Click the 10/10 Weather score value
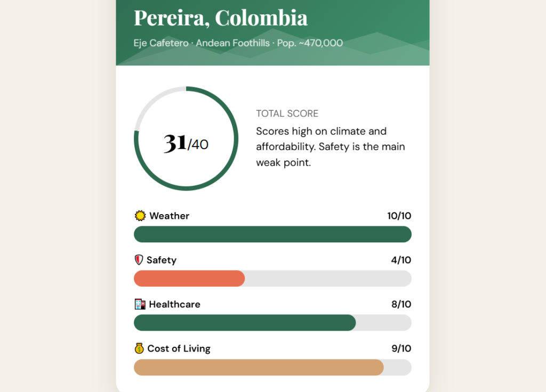Viewport: 546px width, 392px height. point(399,216)
